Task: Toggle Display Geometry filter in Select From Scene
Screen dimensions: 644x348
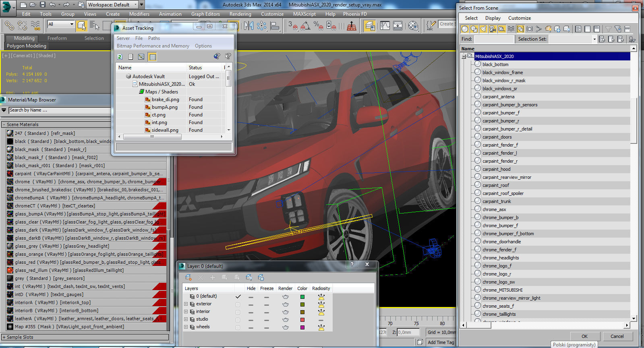Action: pos(465,29)
